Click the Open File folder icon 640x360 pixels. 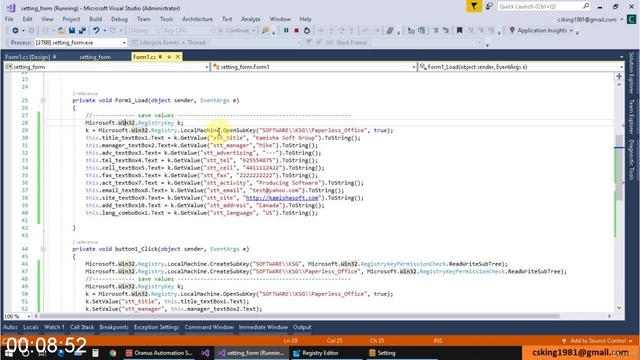pos(61,31)
